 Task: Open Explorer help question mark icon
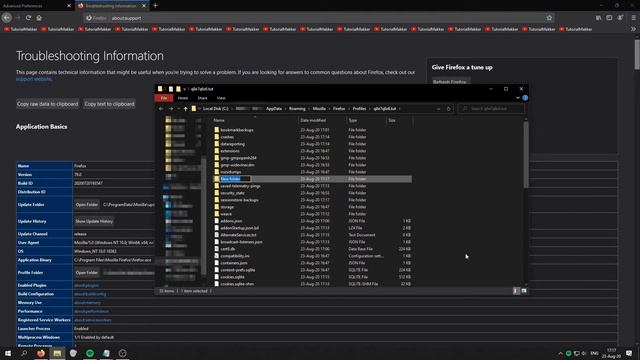[x=525, y=98]
